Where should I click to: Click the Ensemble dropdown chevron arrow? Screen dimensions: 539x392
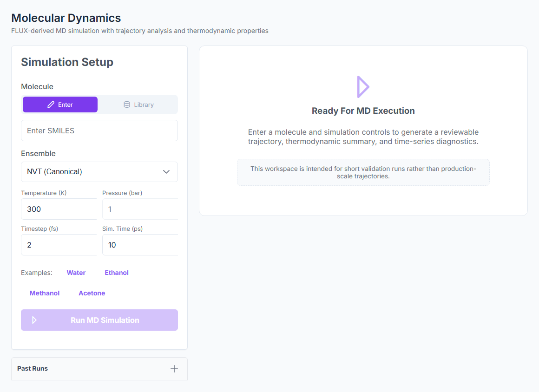[x=166, y=172]
